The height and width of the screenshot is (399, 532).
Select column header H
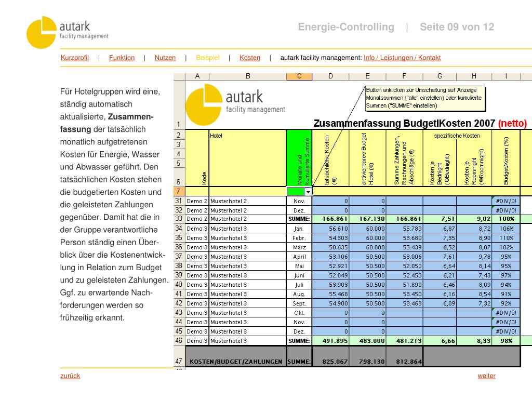tap(474, 76)
